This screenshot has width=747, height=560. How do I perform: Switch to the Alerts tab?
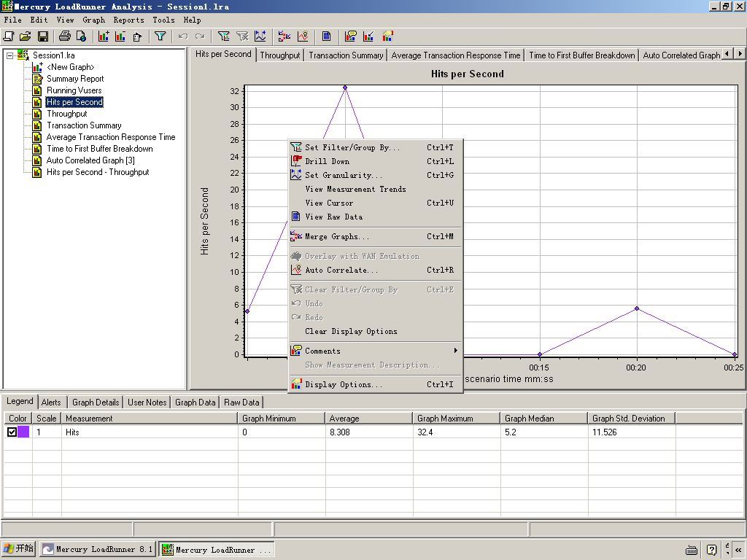[x=51, y=402]
